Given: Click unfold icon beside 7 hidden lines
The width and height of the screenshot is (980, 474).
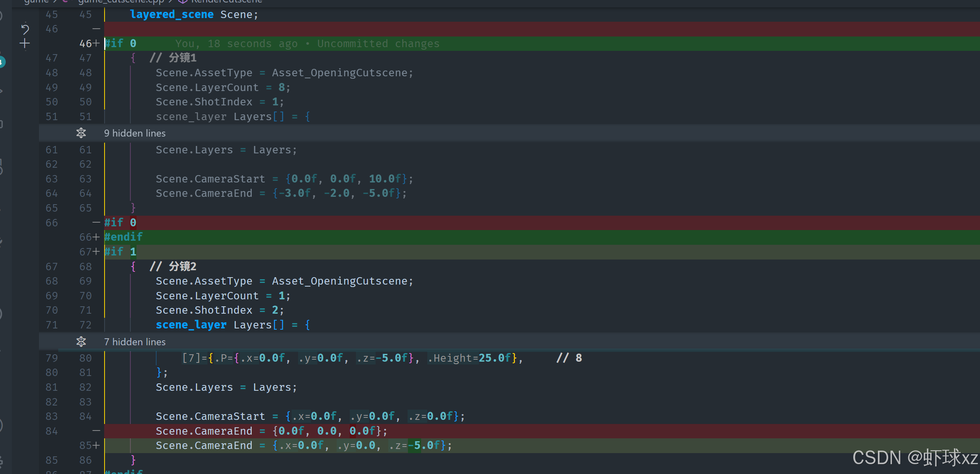Looking at the screenshot, I should tap(81, 342).
